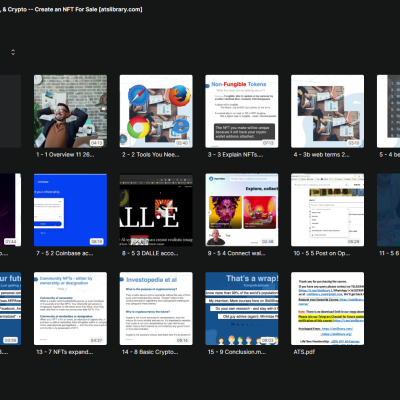400x400 pixels.
Task: Click file name '9 - 5 4 Connect wal...'
Action: (237, 253)
